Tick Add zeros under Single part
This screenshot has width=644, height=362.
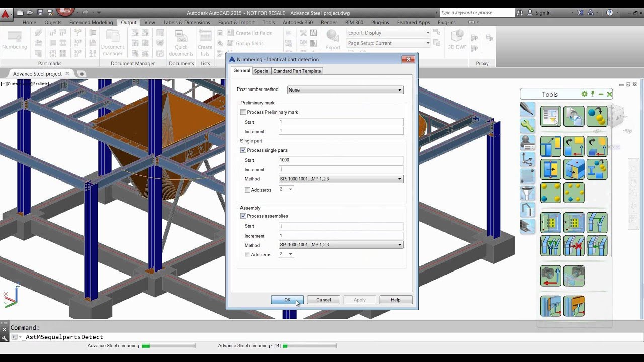[247, 190]
